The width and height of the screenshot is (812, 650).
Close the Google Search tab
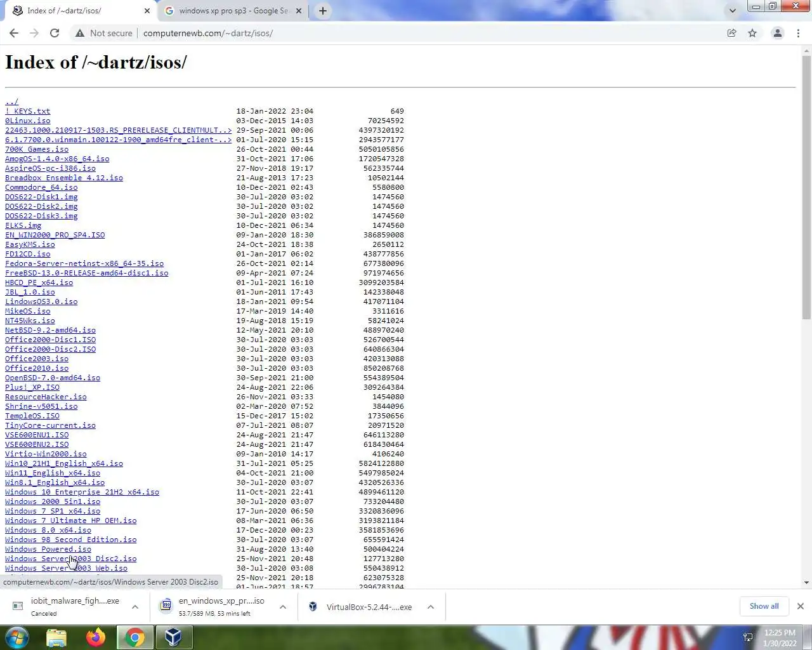299,11
